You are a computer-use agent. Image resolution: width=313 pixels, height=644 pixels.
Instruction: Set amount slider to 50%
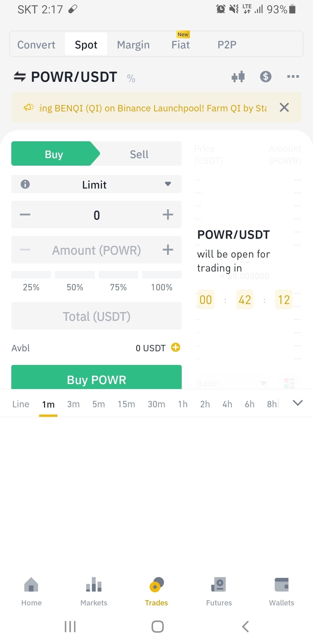[75, 275]
